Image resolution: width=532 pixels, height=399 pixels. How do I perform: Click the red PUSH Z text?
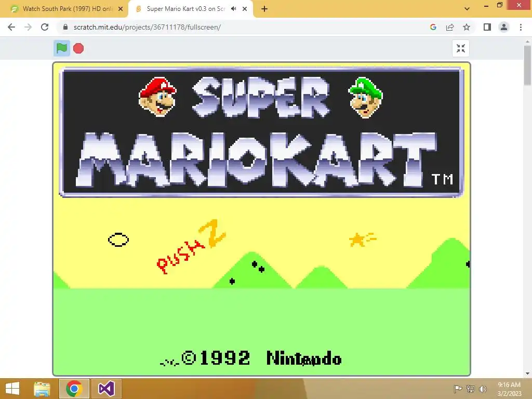click(191, 247)
